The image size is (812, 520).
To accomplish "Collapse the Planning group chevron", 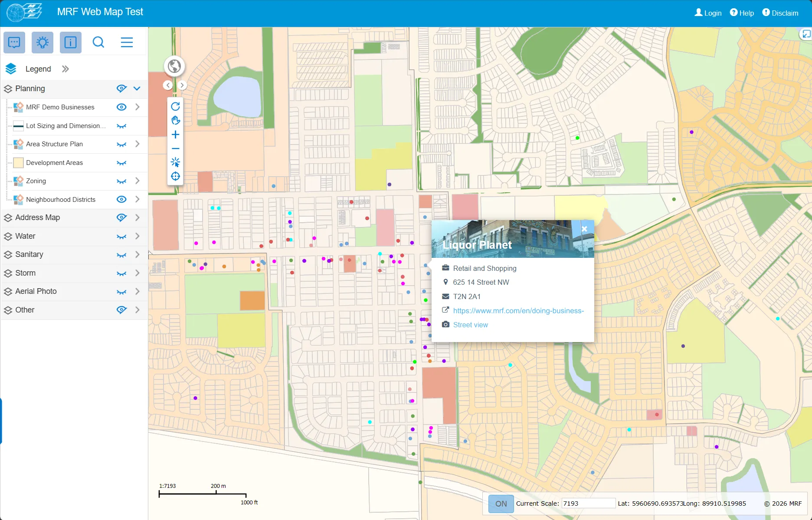I will tap(137, 89).
